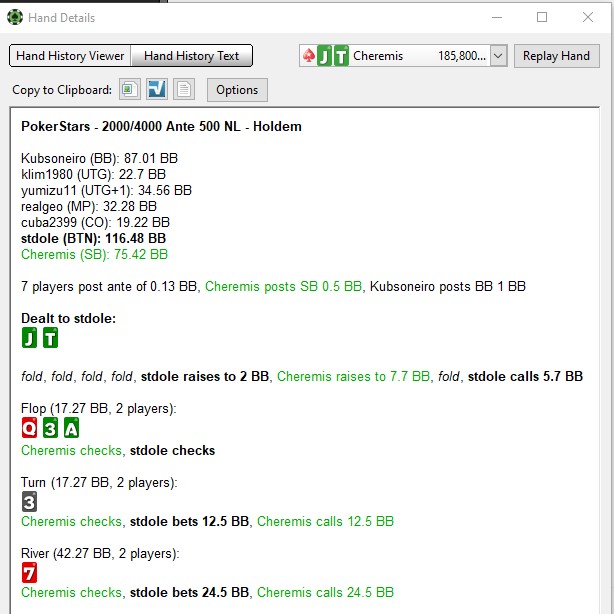Click 'Cheremis (SB): 75.42 BB' line
614x614 pixels.
click(x=94, y=255)
